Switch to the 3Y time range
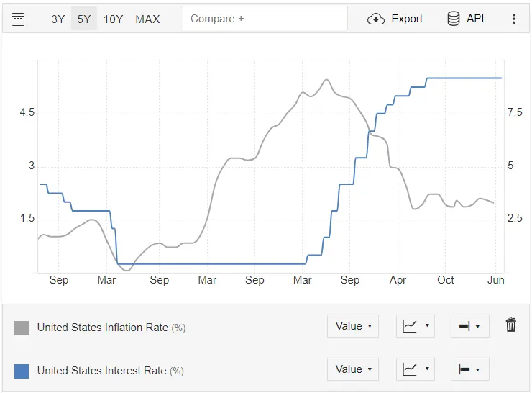This screenshot has height=393, width=532. click(58, 19)
